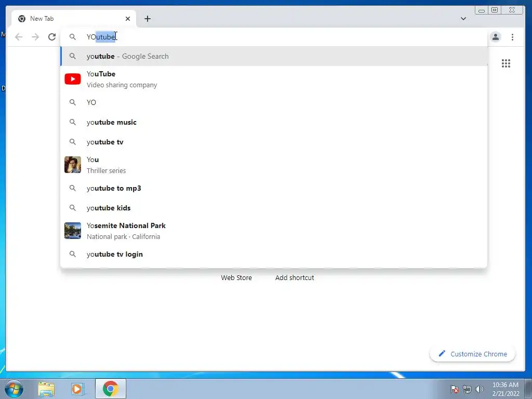The image size is (532, 399).
Task: Choose youtube - Google Search suggestion
Action: point(274,56)
